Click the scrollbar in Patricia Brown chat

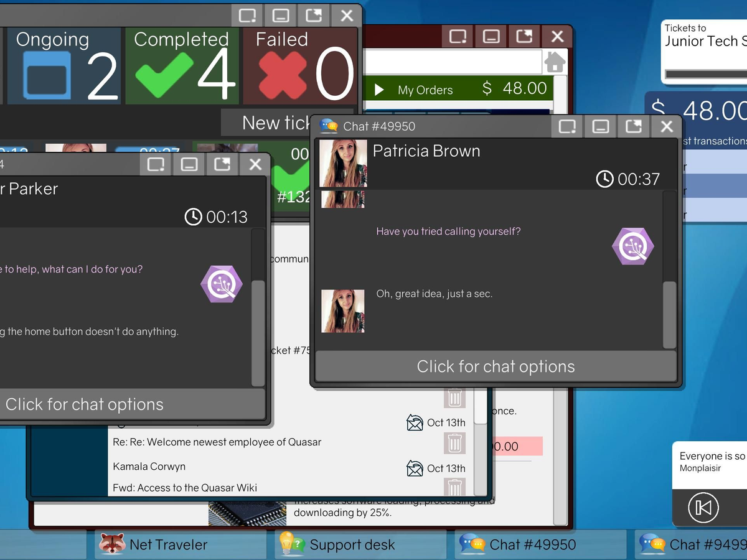[x=669, y=314]
